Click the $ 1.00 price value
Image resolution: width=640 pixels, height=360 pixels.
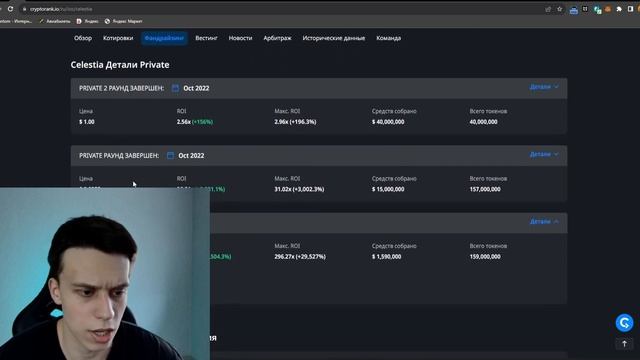tap(87, 122)
